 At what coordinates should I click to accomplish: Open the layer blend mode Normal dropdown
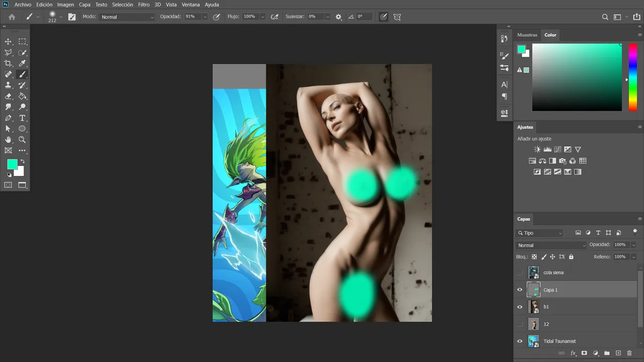(x=551, y=245)
